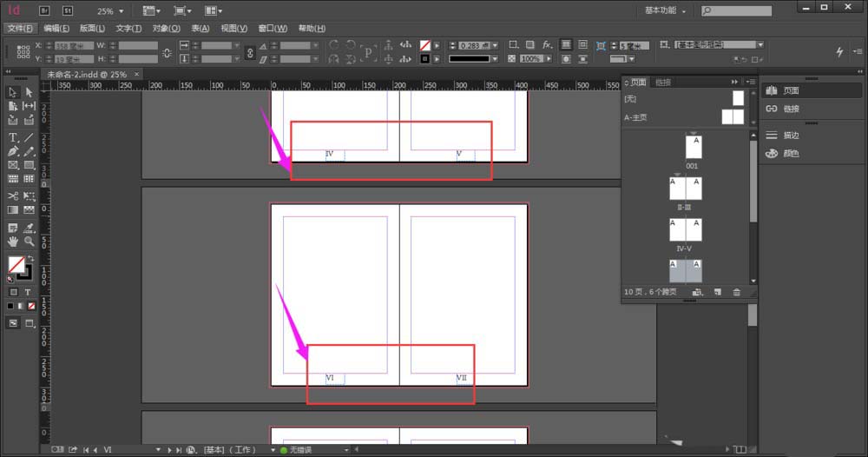Select the Rectangle tool
Screen dimensions: 868x457
pos(29,165)
